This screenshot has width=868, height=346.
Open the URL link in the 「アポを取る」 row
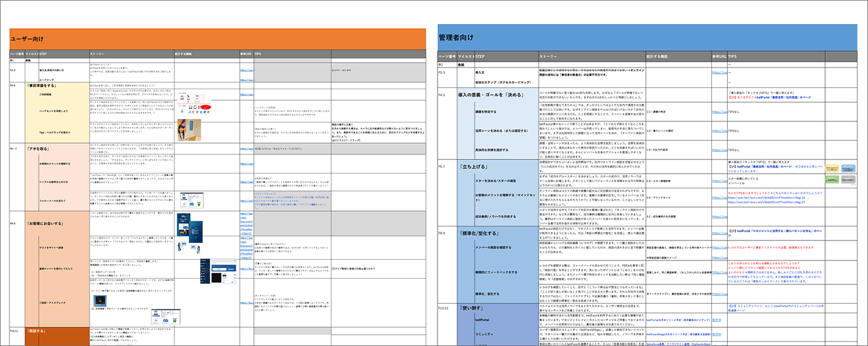point(246,150)
